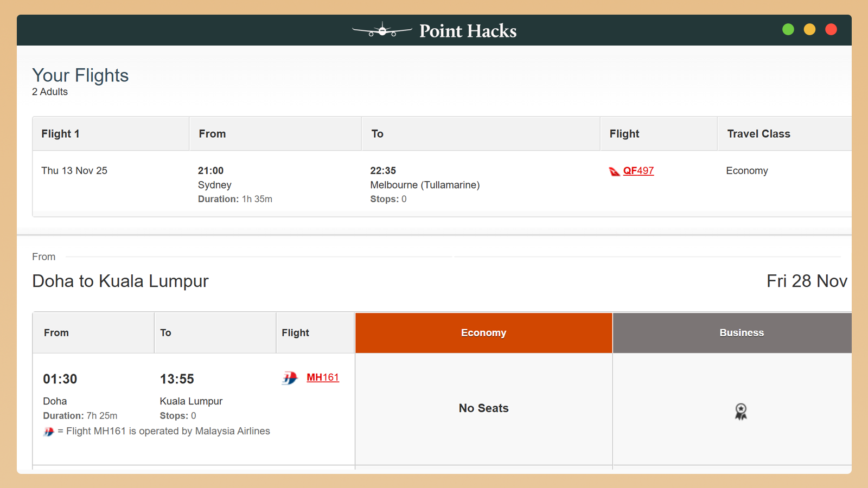Click the green window control circle

pos(788,29)
